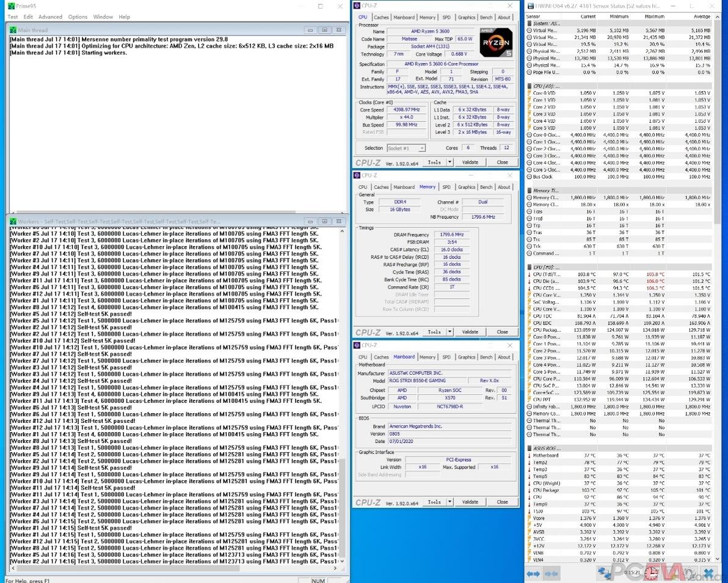Open the Test menu in Prime95

pos(13,16)
